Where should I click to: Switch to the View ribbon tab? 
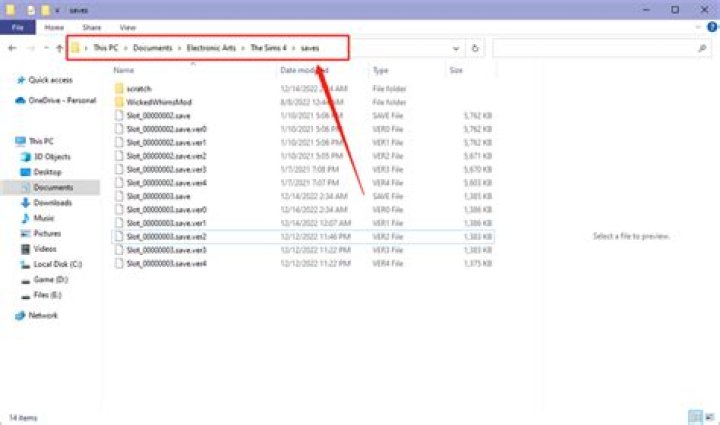127,28
